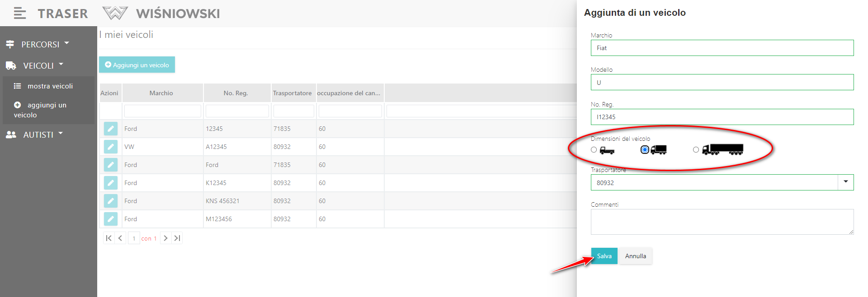Click Salva to save the vehicle

coord(604,256)
